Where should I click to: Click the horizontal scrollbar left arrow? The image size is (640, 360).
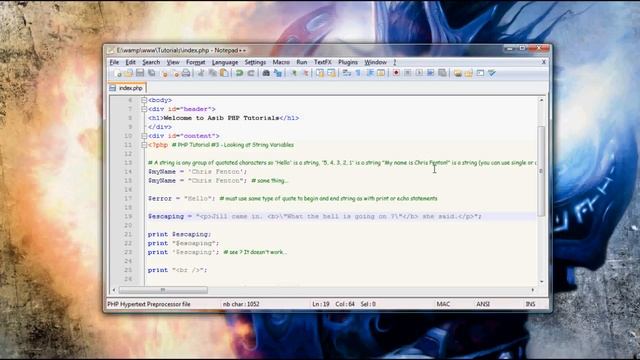(x=114, y=290)
